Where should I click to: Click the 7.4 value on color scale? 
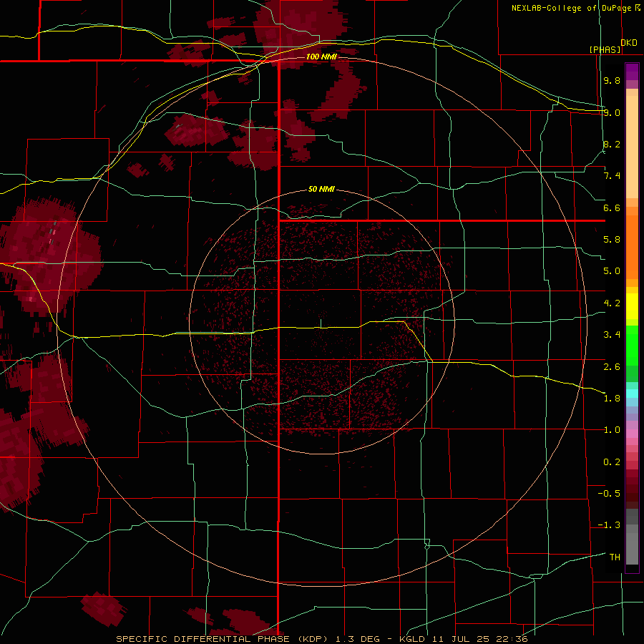[x=612, y=176]
